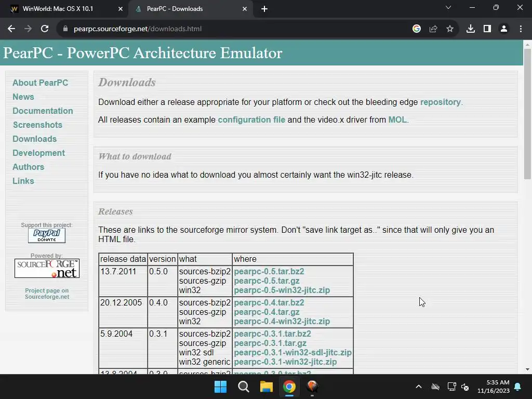The image size is (532, 399).
Task: Open the notification bell
Action: (x=518, y=387)
